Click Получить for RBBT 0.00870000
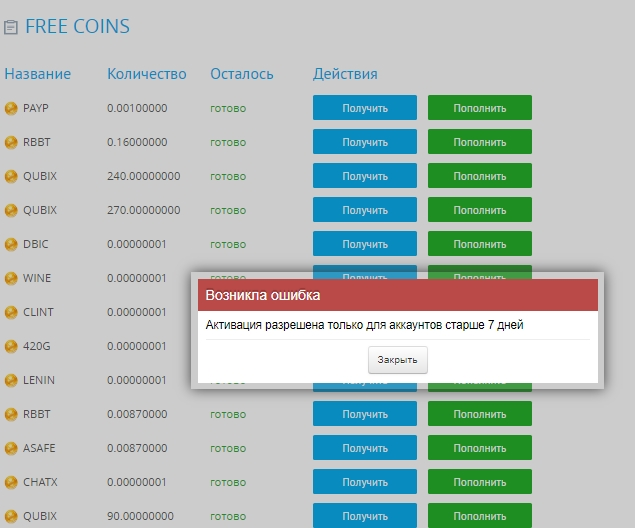The image size is (635, 528). 364,414
